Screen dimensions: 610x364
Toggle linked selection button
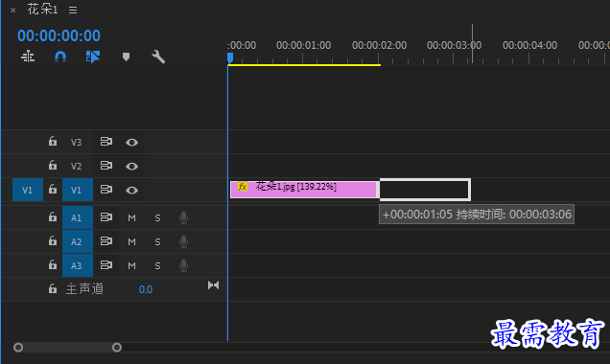pyautogui.click(x=93, y=57)
